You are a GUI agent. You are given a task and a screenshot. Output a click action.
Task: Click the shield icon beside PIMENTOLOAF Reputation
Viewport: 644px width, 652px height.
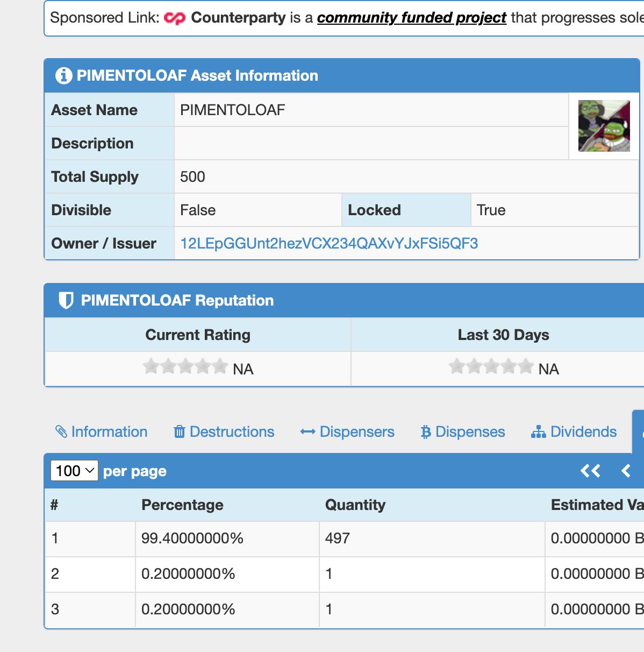click(x=66, y=300)
